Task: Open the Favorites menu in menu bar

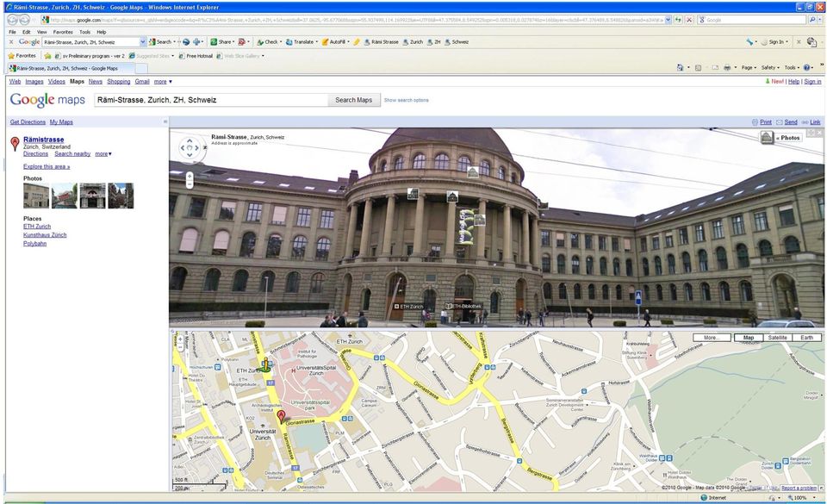Action: [63, 32]
